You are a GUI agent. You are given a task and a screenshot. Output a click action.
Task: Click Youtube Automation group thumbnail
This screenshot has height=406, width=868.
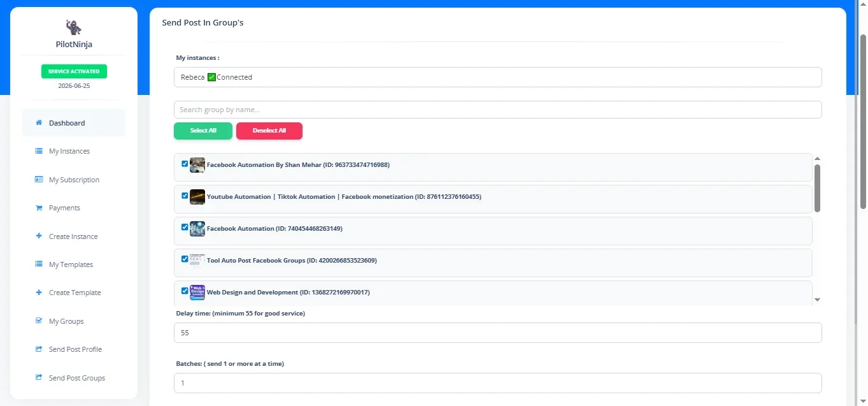[197, 197]
